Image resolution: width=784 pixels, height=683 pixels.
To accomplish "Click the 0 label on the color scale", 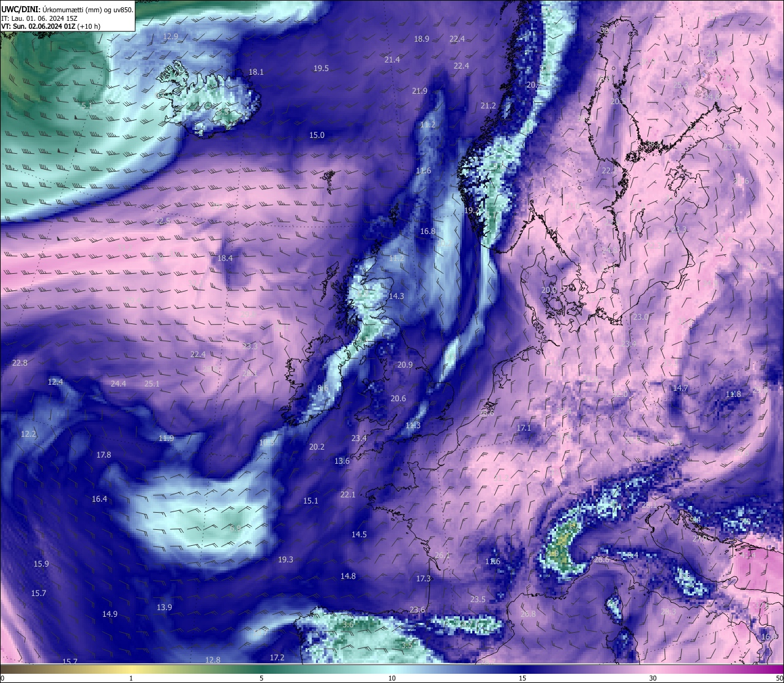I will click(2, 678).
